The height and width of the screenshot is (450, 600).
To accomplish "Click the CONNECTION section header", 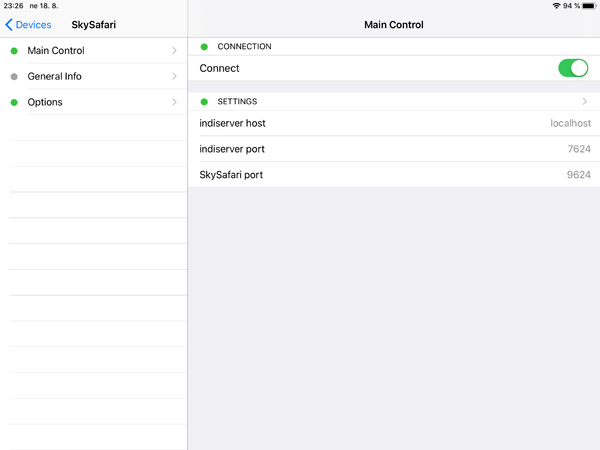I will 244,46.
